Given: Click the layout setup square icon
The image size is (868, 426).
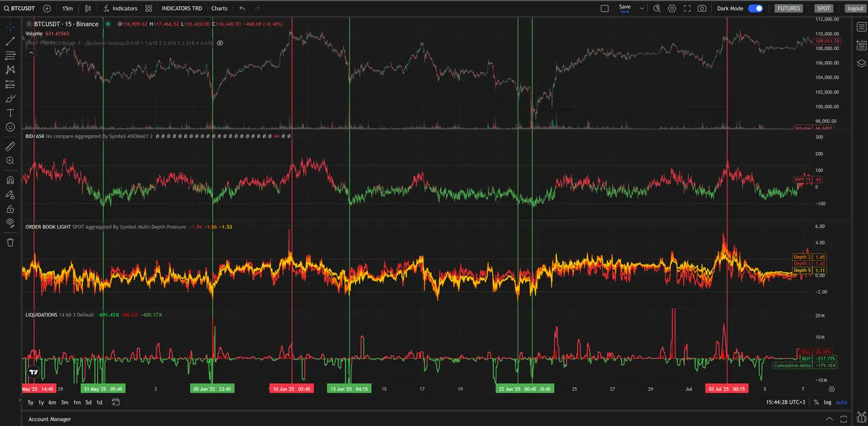Looking at the screenshot, I should [604, 9].
